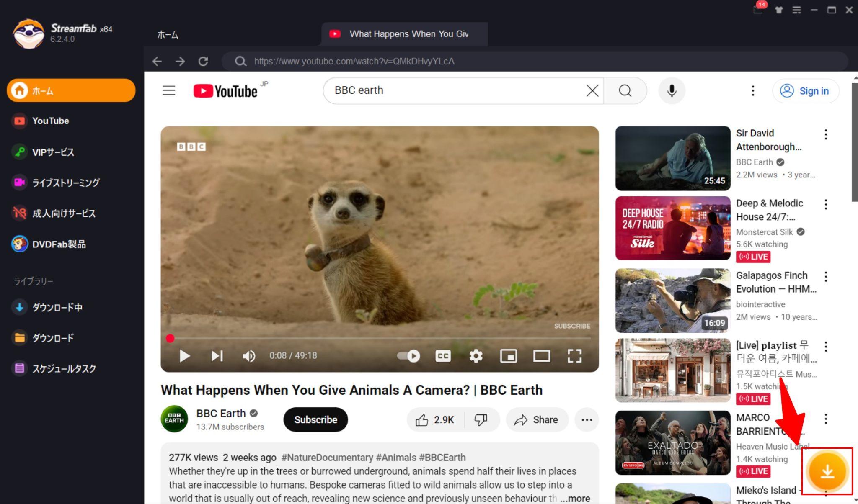
Task: Open Sir David Attenborough video thumbnail
Action: tap(673, 158)
